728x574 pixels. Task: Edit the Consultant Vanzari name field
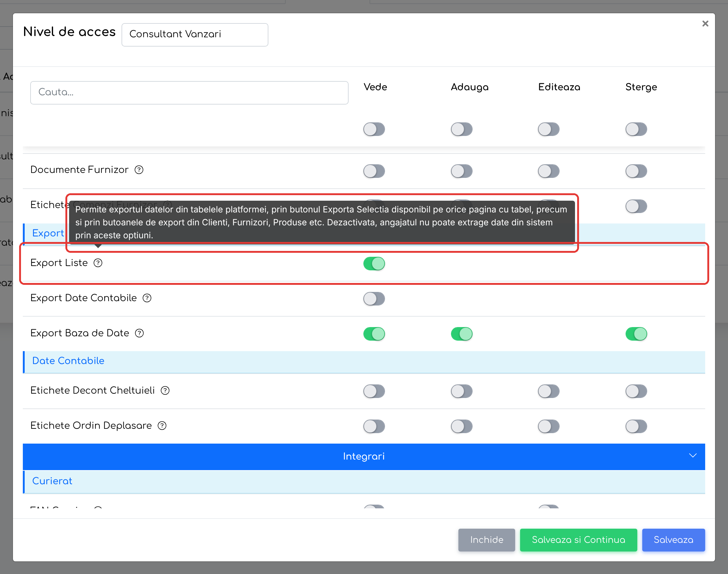(195, 35)
